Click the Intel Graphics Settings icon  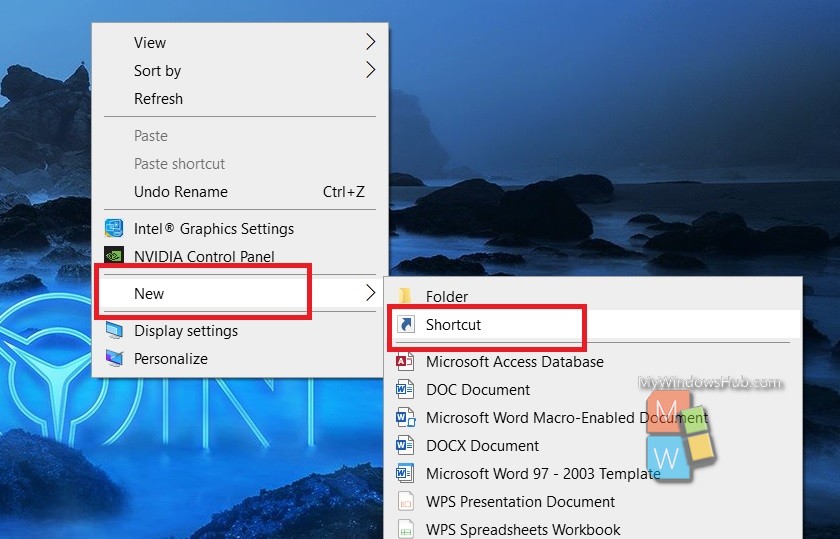pos(114,228)
